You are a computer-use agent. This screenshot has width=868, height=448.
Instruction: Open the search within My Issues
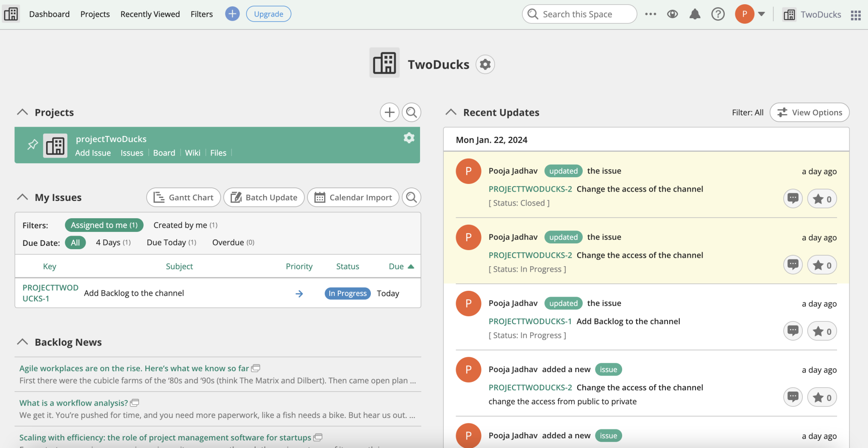(411, 197)
